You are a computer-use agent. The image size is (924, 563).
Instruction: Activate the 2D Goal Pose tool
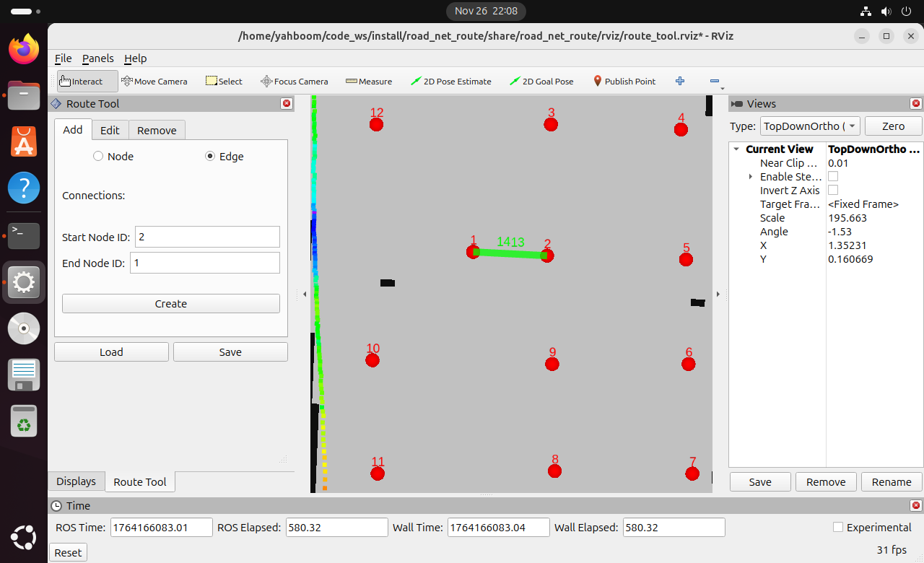tap(541, 82)
